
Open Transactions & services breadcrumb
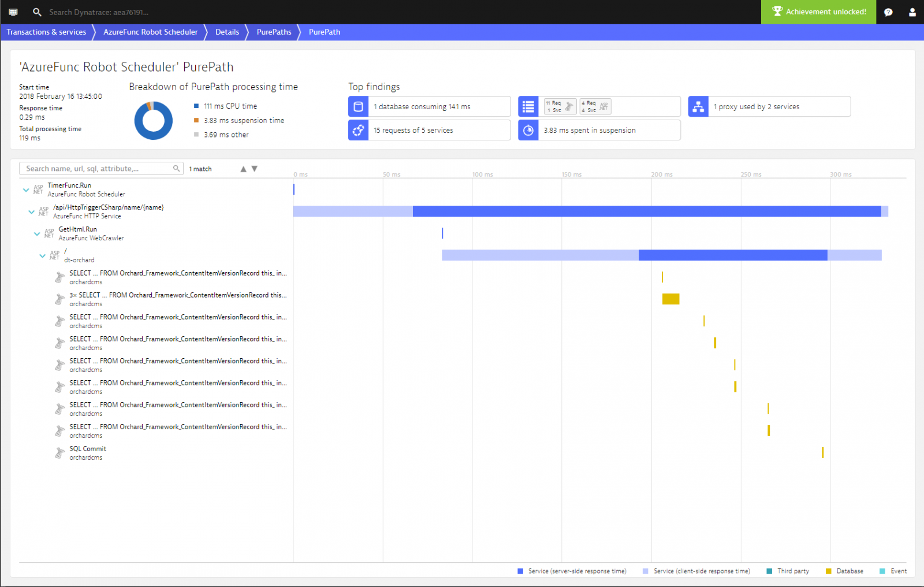click(x=46, y=32)
